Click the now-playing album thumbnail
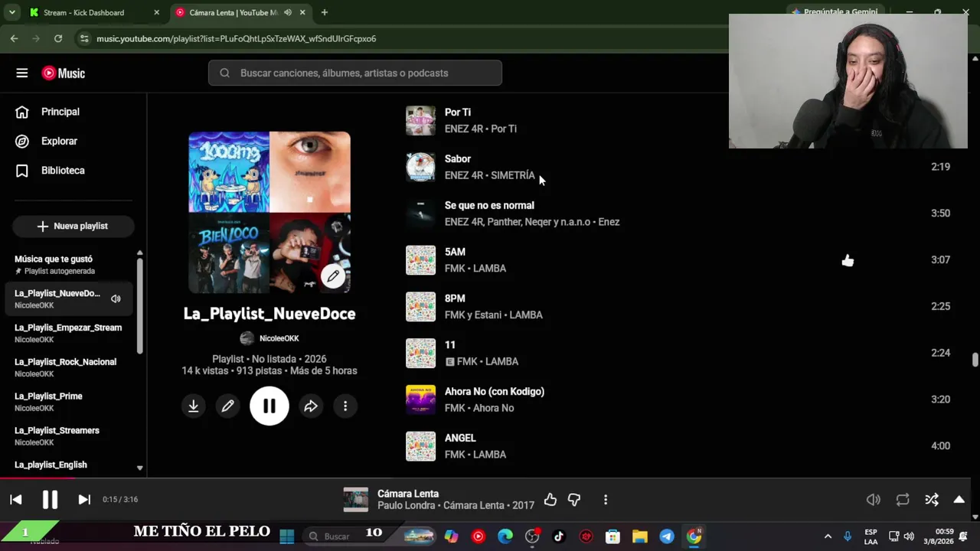This screenshot has height=551, width=980. [356, 500]
